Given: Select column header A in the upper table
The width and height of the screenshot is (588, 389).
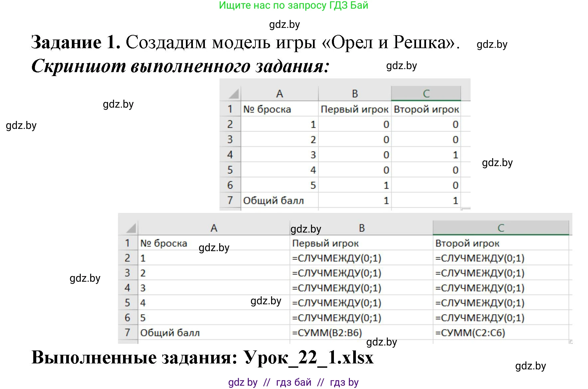Looking at the screenshot, I should pos(279,93).
